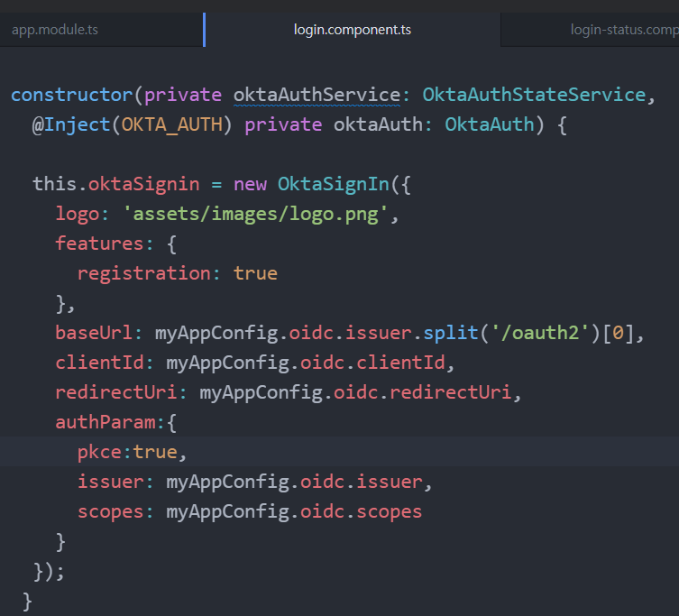Click this.oktaSignin assignment target
This screenshot has height=616, width=679.
[x=116, y=184]
